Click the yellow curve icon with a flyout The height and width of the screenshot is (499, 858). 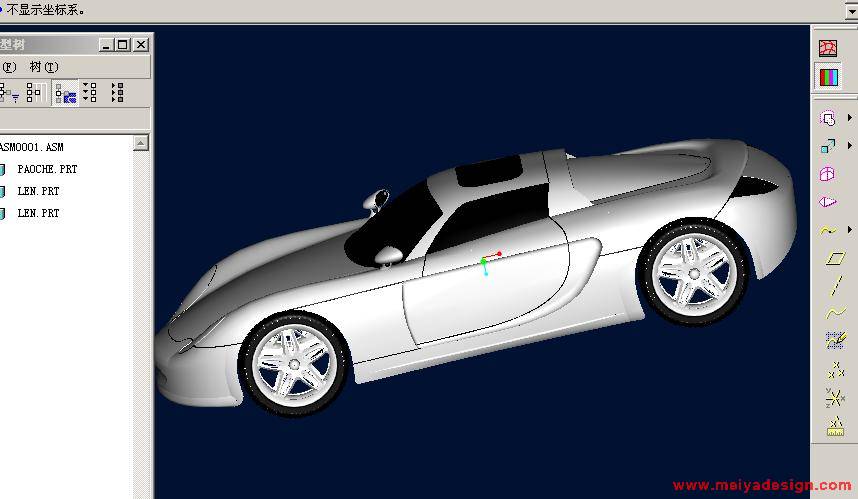[x=828, y=230]
